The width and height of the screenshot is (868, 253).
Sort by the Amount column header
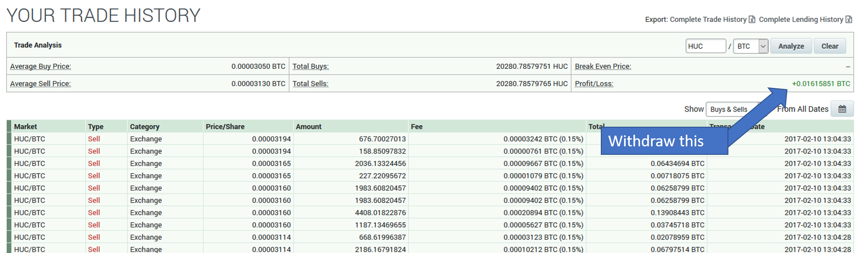(309, 126)
